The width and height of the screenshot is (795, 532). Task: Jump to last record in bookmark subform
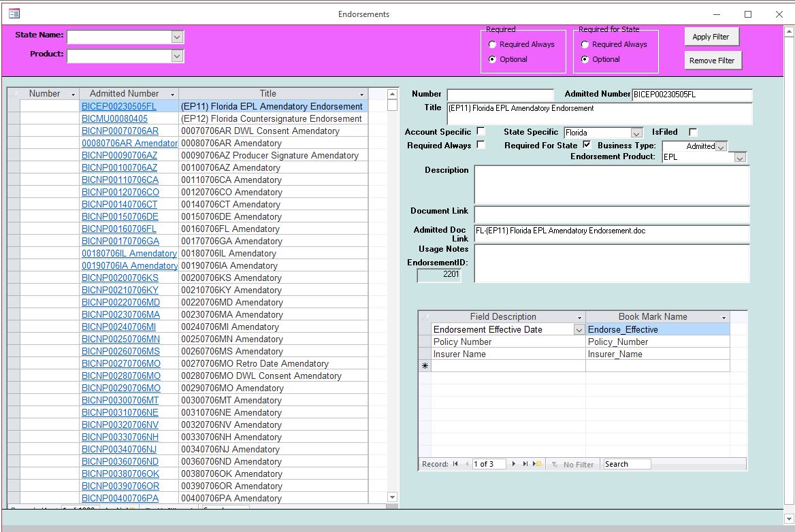point(525,464)
